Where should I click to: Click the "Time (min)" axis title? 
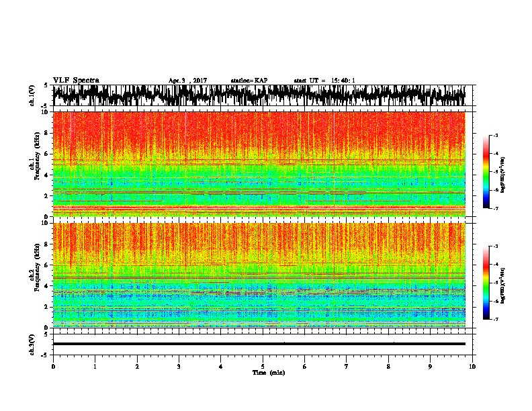tap(269, 373)
